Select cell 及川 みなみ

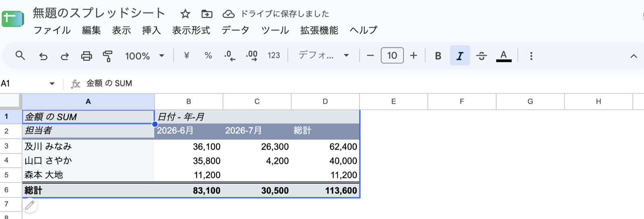(x=88, y=146)
